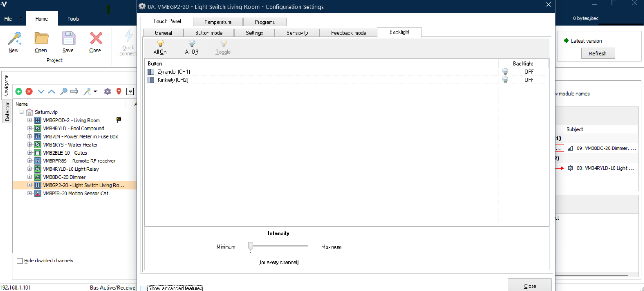Add module with the green plus icon

(18, 91)
